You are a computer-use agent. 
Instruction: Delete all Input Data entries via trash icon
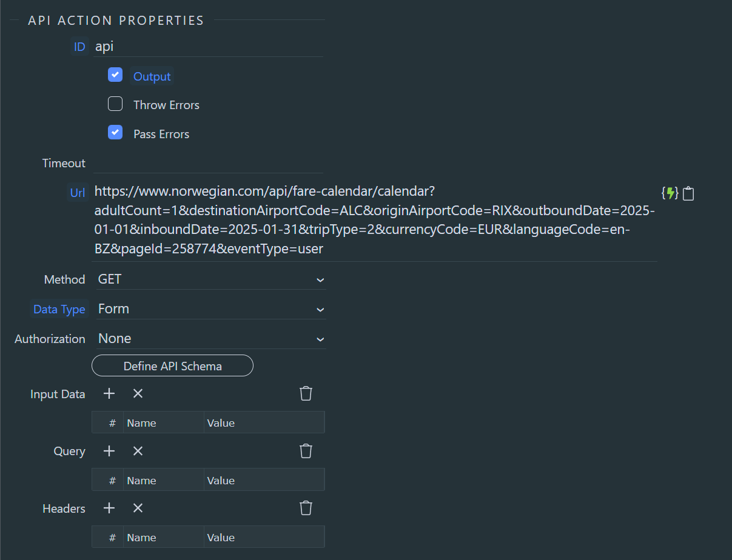(x=306, y=393)
